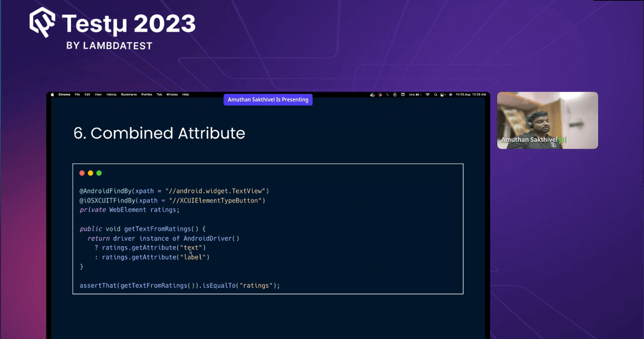This screenshot has height=339, width=644.
Task: Select Amuthan Sakthivel's webcam thumbnail
Action: coord(548,120)
